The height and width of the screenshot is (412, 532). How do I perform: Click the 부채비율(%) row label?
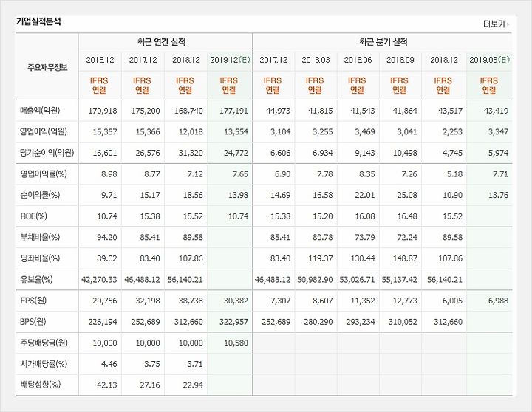(40, 237)
